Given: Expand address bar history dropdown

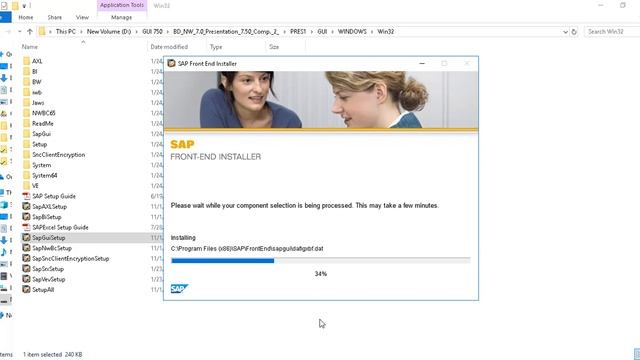Looking at the screenshot, I should click(565, 31).
